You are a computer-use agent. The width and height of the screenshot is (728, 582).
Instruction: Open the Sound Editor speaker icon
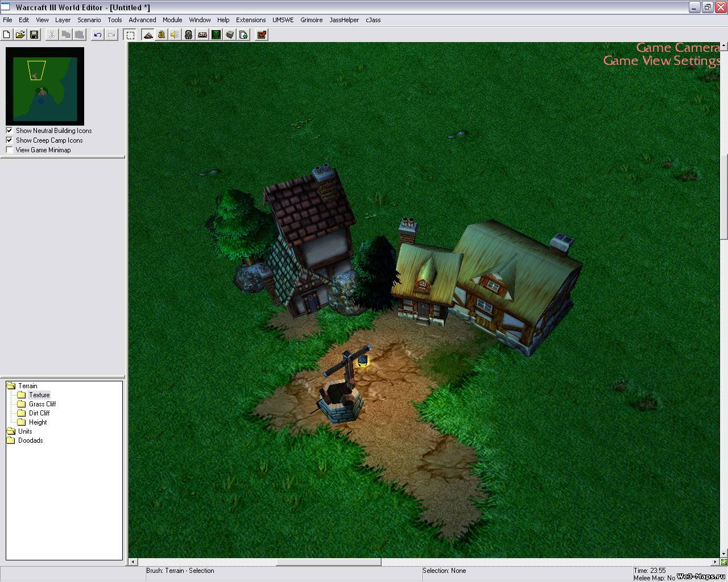pos(175,35)
